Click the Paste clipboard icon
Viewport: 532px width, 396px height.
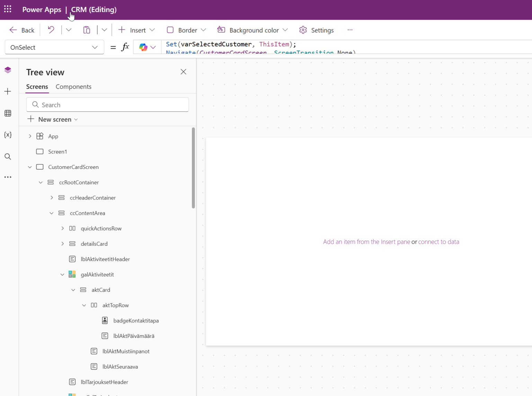click(x=87, y=30)
